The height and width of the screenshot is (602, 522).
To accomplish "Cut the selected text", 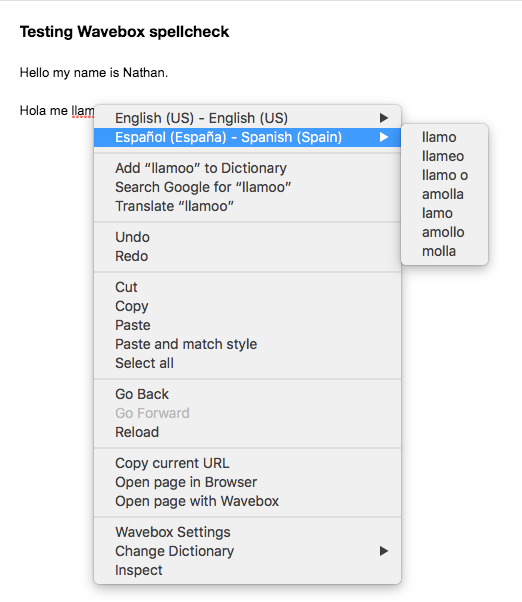I will (247, 287).
